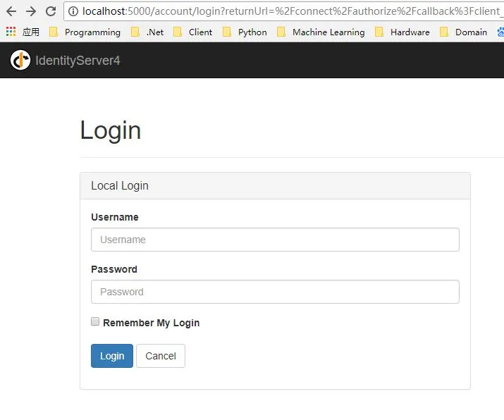
Task: Click the browser back arrow
Action: tap(11, 11)
